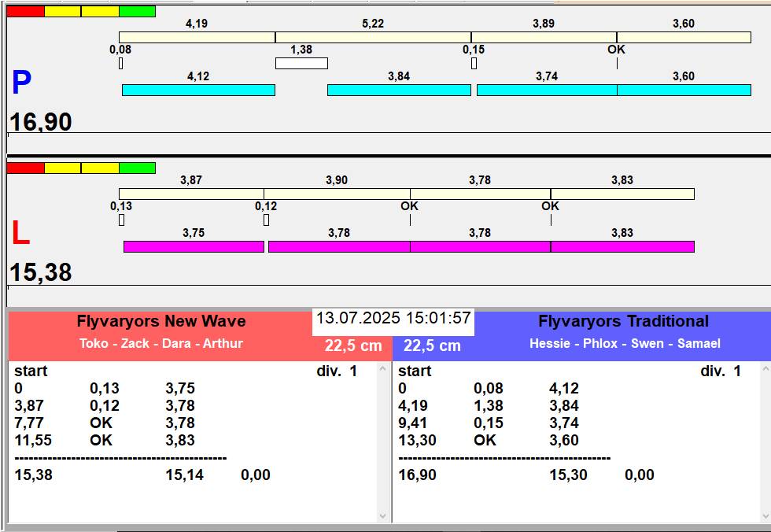Click the large 16,90 total for lane P

point(41,122)
